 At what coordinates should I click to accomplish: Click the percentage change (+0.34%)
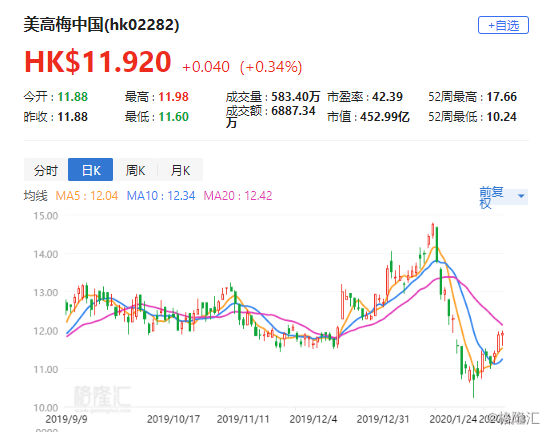click(x=271, y=67)
